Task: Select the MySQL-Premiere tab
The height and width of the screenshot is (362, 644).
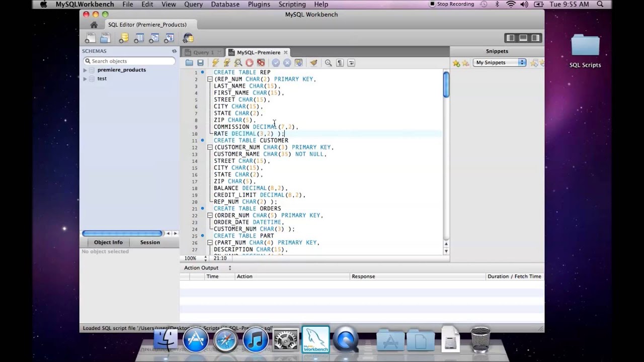Action: point(258,52)
